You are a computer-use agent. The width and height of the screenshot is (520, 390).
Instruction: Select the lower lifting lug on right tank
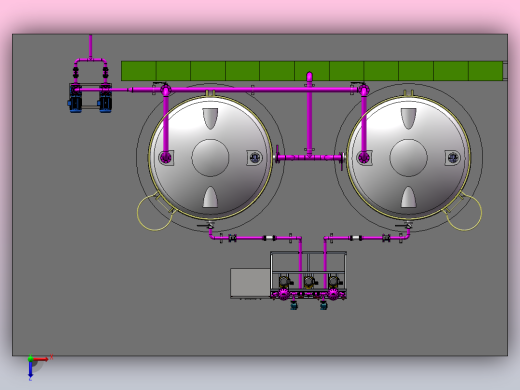pos(409,197)
